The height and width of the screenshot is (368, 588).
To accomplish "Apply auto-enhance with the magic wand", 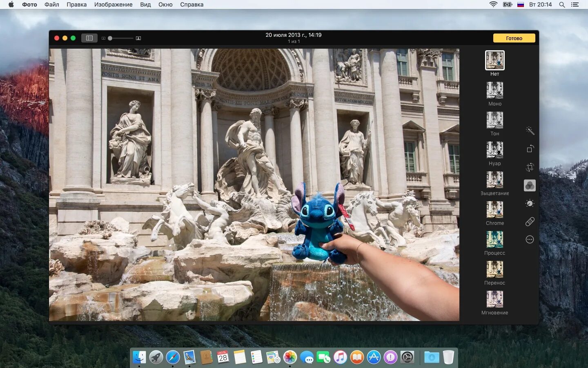I will (530, 131).
